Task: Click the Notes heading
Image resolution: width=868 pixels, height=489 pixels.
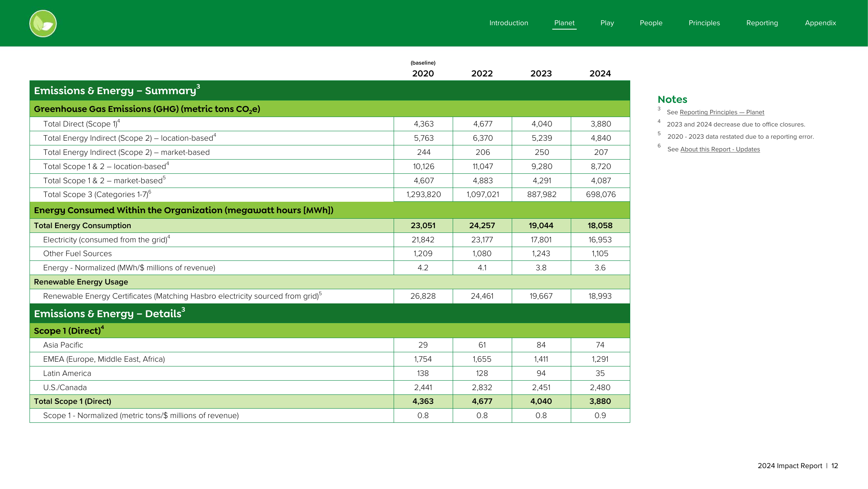Action: (x=672, y=100)
